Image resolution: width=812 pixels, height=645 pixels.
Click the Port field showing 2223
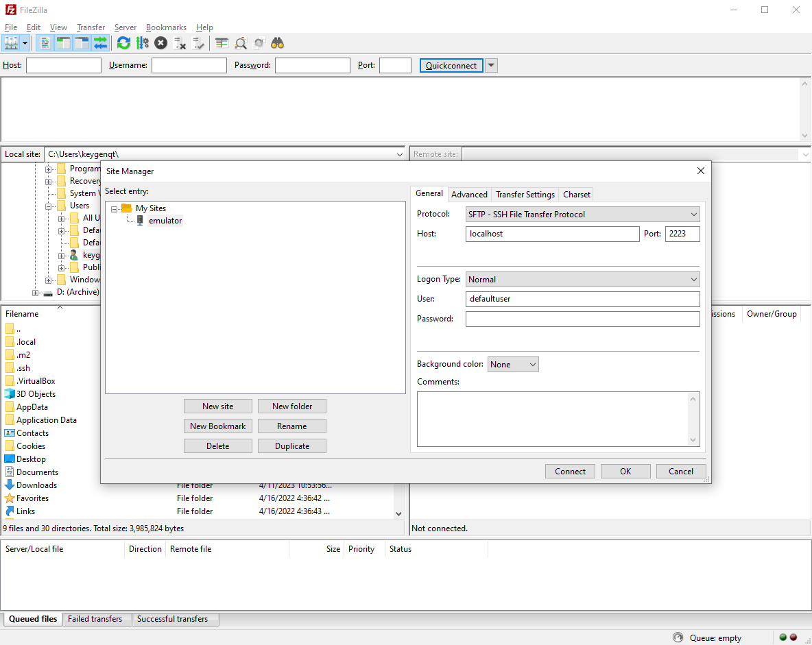coord(682,234)
